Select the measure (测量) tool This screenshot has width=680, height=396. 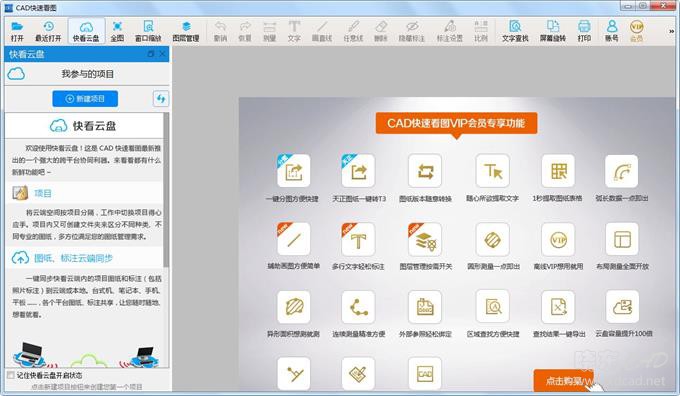coord(270,31)
